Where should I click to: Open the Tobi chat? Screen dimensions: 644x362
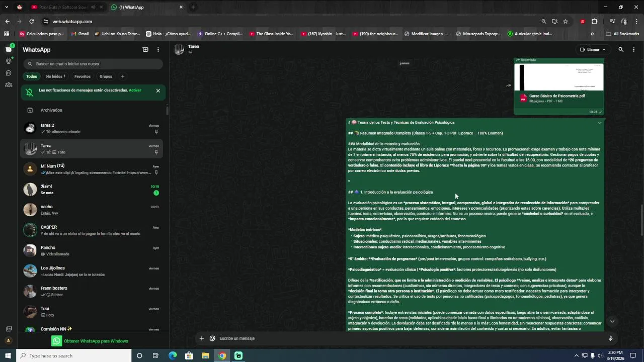(x=93, y=312)
